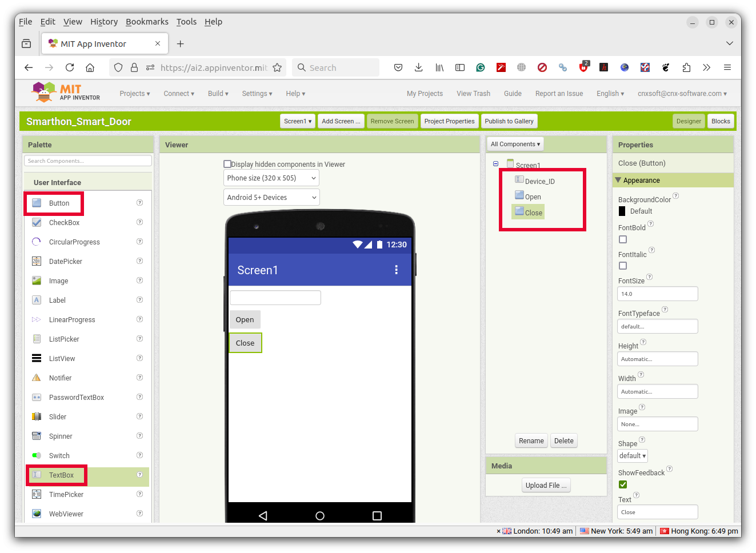
Task: Open Firefox History menu
Action: (104, 22)
